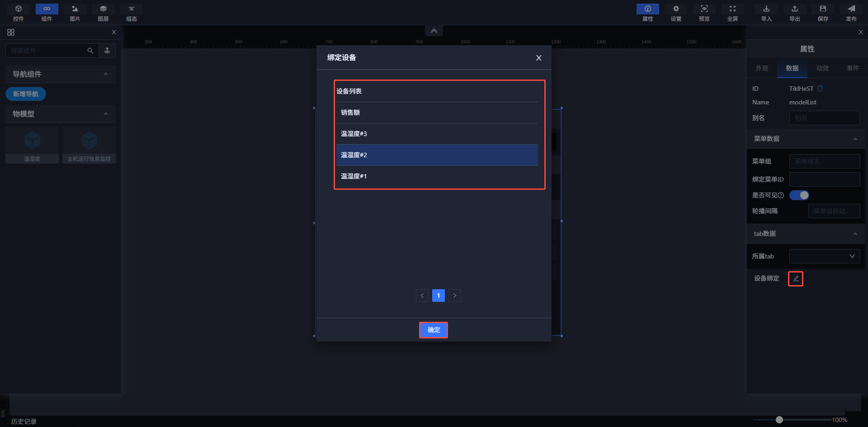This screenshot has width=868, height=427.
Task: Go to the next page of devices
Action: point(455,296)
